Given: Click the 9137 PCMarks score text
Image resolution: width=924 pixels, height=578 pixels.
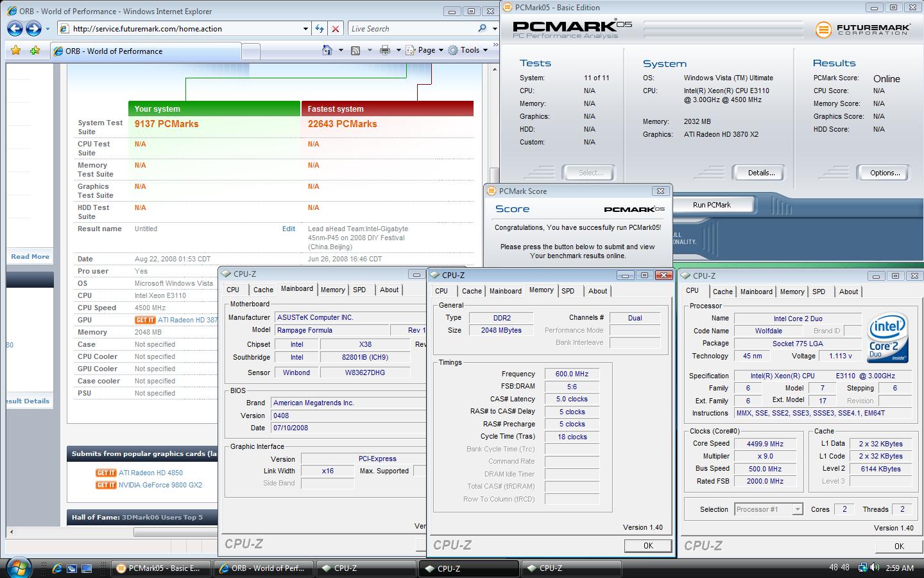Looking at the screenshot, I should point(166,124).
